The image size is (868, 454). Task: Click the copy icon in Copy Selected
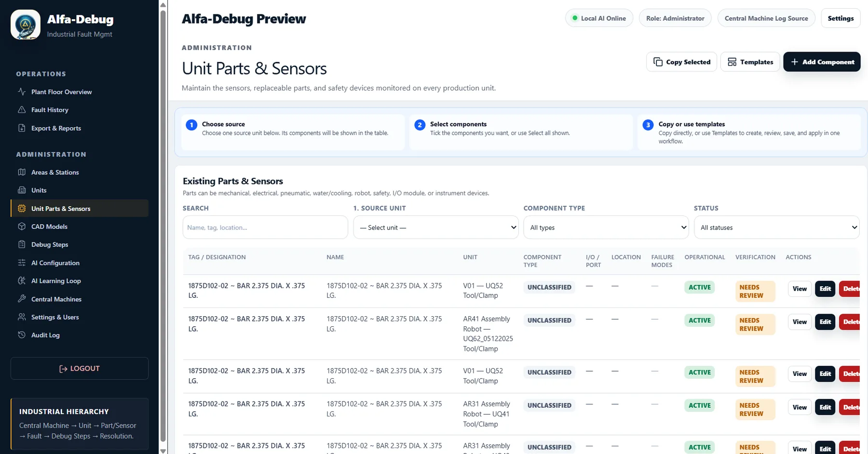(658, 62)
